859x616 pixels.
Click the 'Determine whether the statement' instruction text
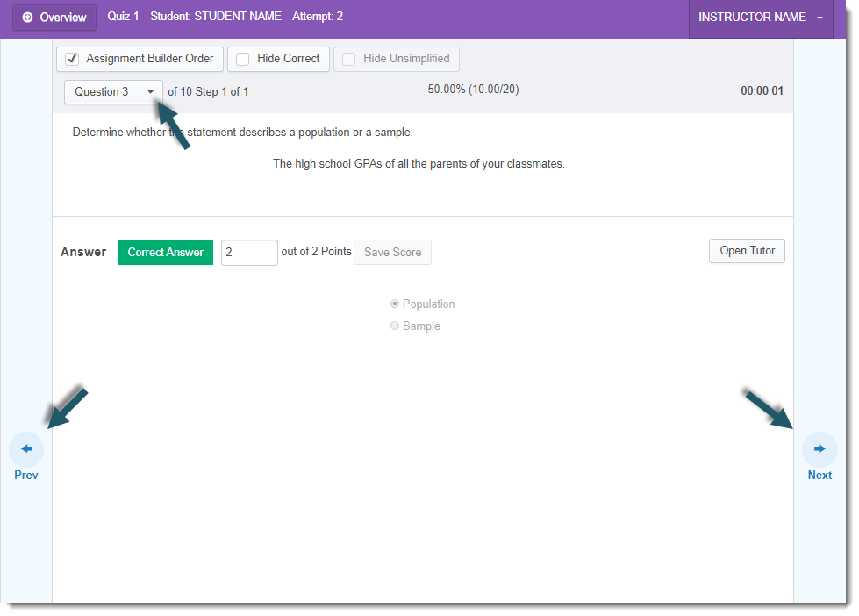point(243,133)
